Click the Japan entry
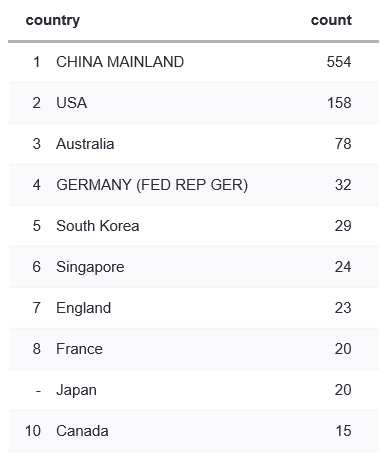Viewport: 389px width, 459px height. tap(76, 390)
